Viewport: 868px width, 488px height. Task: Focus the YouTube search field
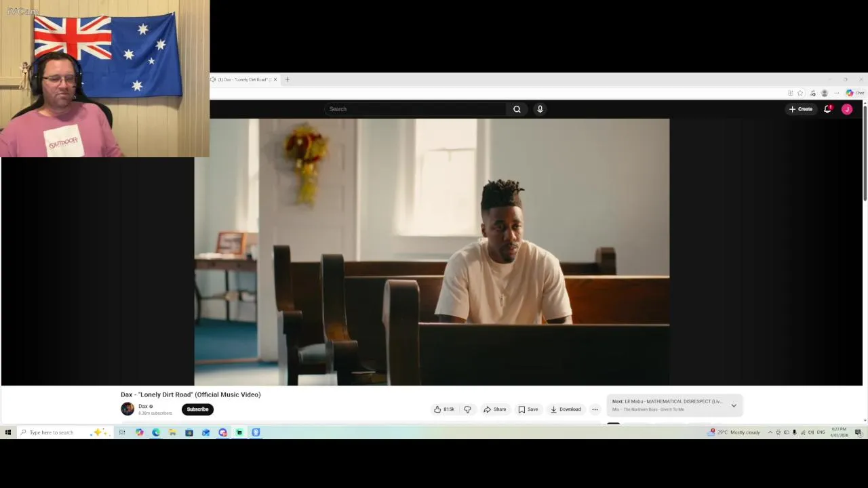[x=415, y=109]
